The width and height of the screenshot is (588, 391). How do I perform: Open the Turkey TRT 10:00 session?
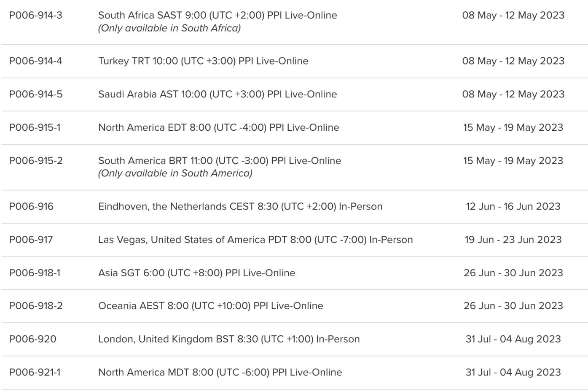[203, 61]
